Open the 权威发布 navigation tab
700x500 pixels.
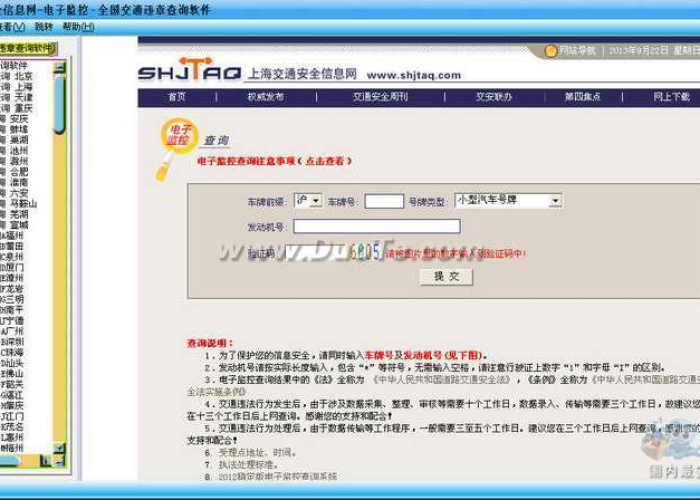pyautogui.click(x=266, y=97)
